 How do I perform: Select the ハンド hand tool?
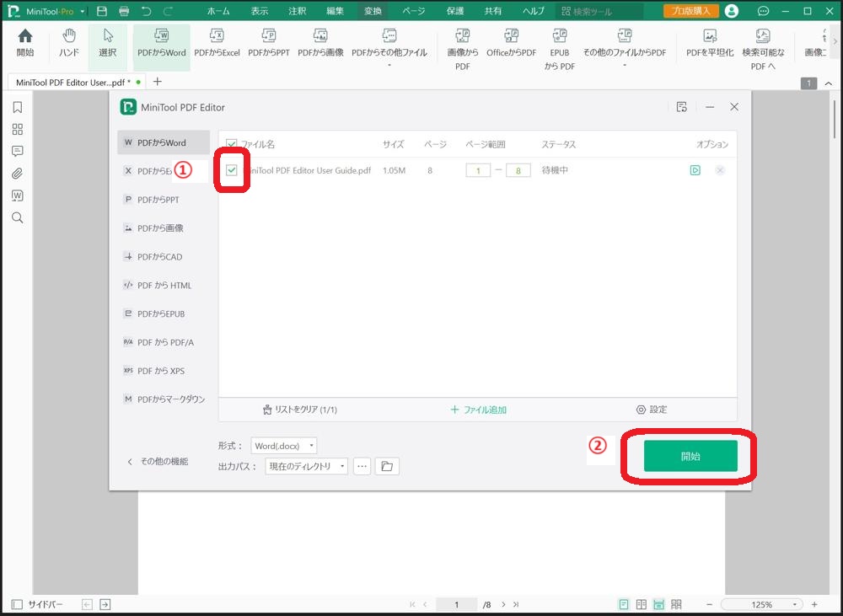tap(69, 44)
